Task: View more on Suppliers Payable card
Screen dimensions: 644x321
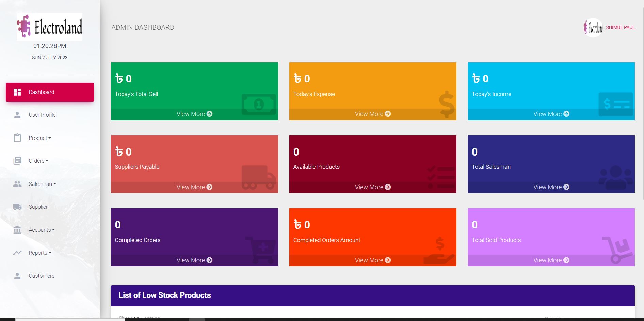Action: pos(194,187)
